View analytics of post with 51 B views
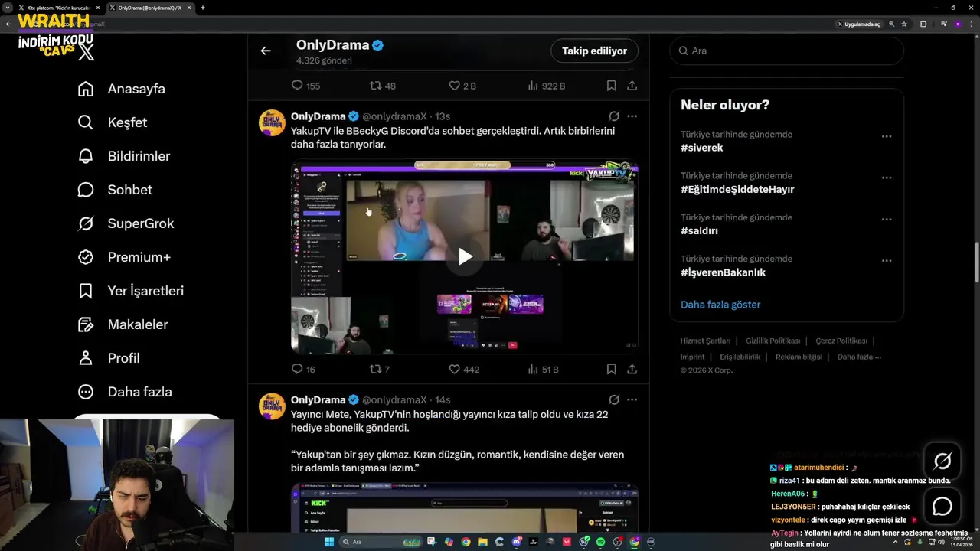The width and height of the screenshot is (980, 551). (x=543, y=369)
